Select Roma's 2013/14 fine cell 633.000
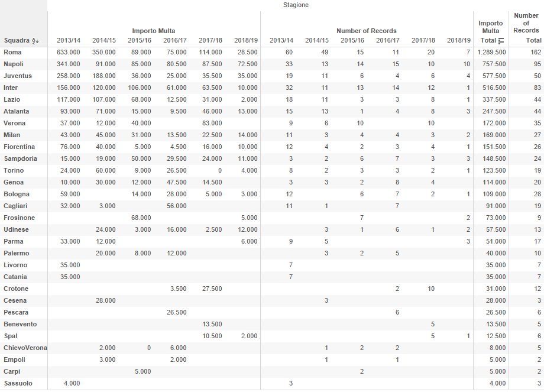 69,52
